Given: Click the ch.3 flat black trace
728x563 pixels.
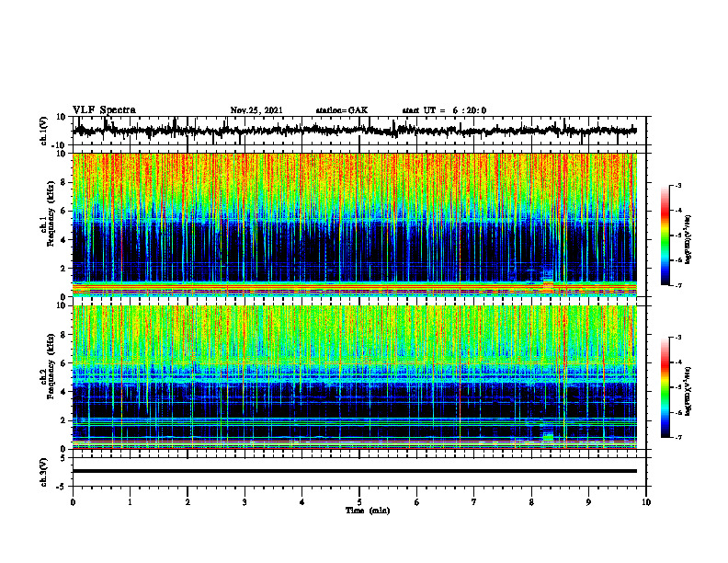Looking at the screenshot, I should 354,471.
